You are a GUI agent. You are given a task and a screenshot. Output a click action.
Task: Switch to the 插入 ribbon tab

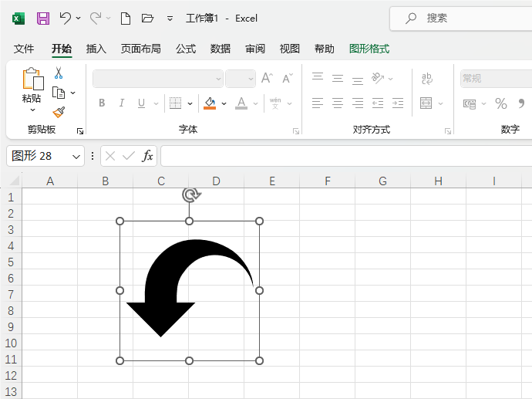click(96, 49)
